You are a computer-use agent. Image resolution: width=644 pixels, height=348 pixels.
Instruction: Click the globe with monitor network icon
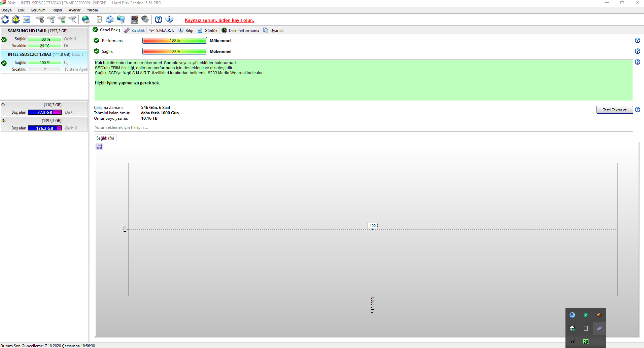pos(121,20)
